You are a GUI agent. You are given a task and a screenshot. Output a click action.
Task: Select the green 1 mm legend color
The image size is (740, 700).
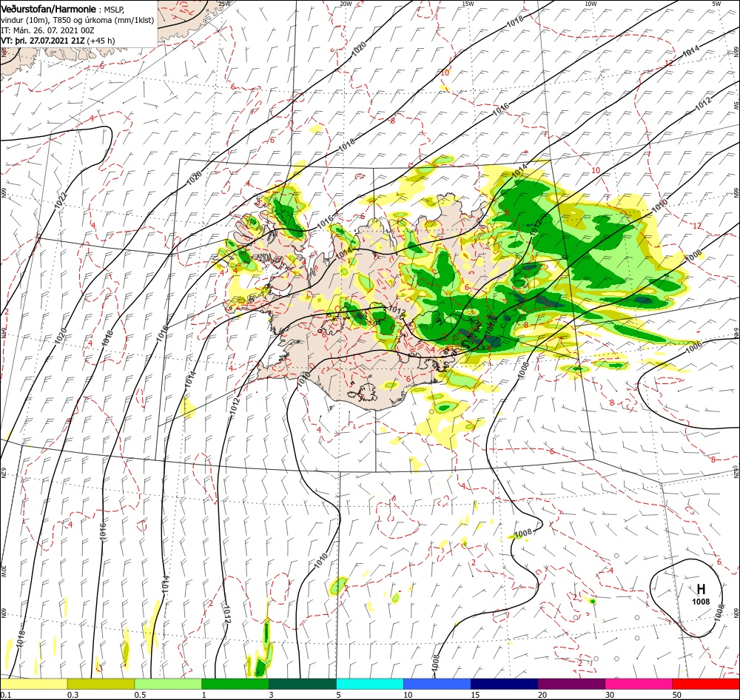[235, 684]
